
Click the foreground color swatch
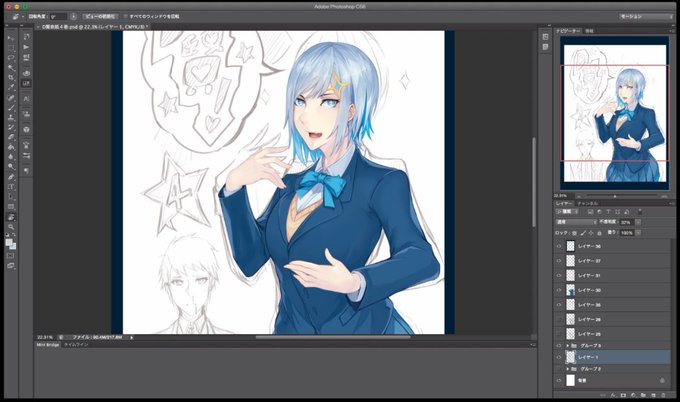click(x=9, y=243)
